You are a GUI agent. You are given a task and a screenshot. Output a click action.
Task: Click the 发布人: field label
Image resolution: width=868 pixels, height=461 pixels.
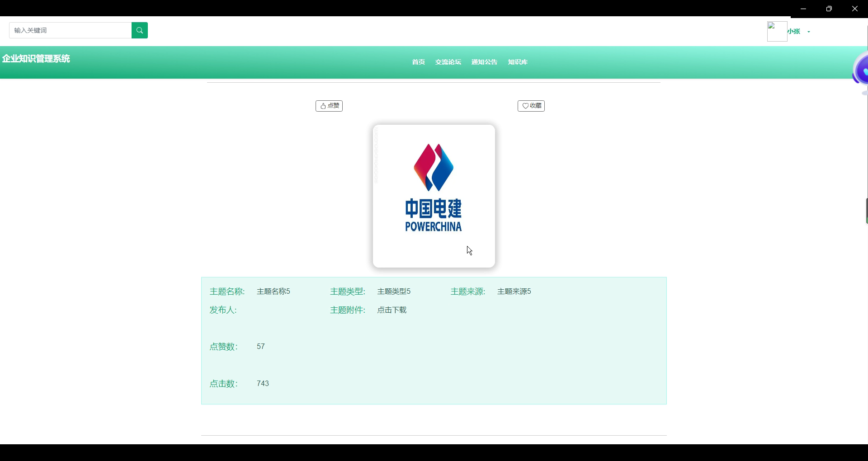pos(223,310)
